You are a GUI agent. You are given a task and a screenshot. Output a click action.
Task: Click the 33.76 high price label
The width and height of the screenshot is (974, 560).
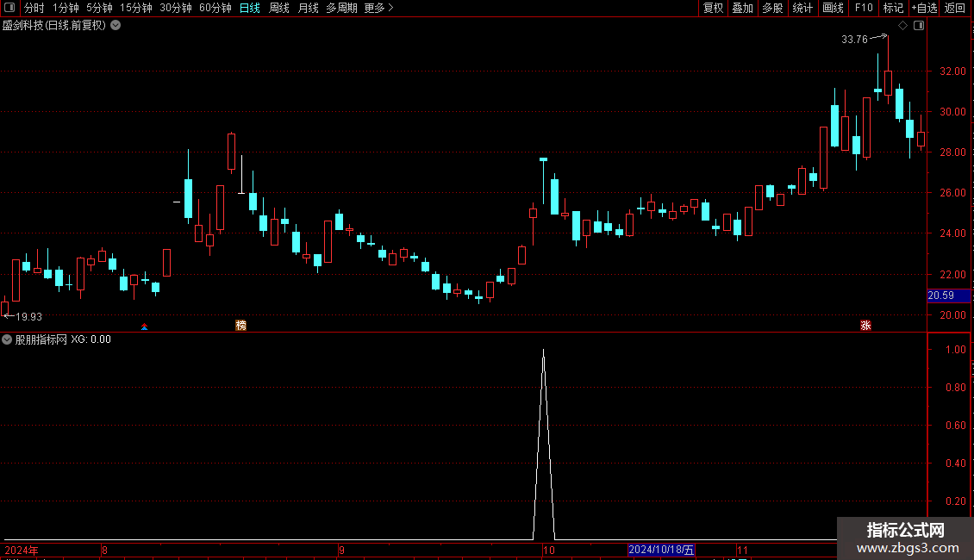pos(854,40)
